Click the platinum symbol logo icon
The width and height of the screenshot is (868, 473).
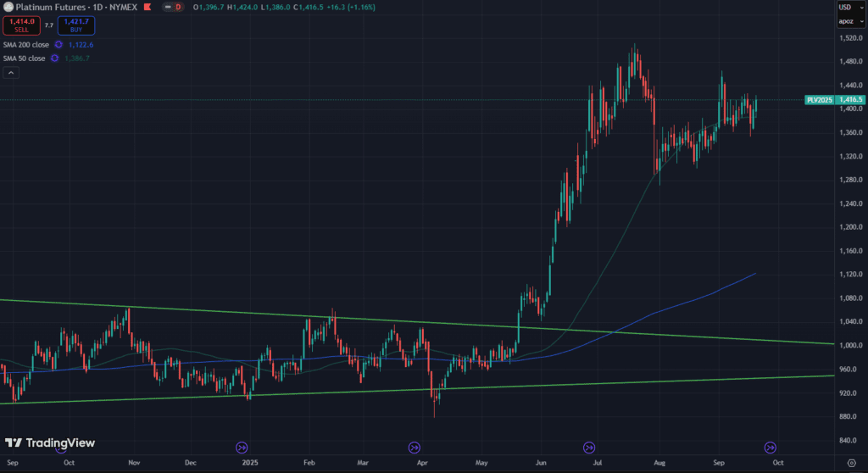(7, 7)
